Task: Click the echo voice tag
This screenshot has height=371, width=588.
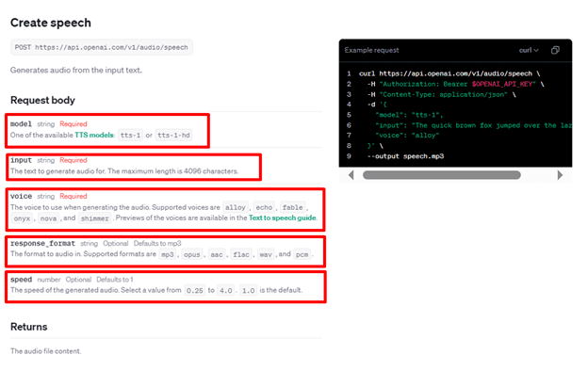Action: (x=264, y=207)
